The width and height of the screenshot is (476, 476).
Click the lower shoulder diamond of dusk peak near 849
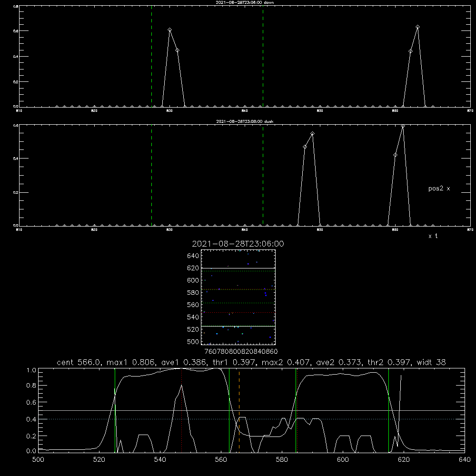pyautogui.click(x=305, y=147)
